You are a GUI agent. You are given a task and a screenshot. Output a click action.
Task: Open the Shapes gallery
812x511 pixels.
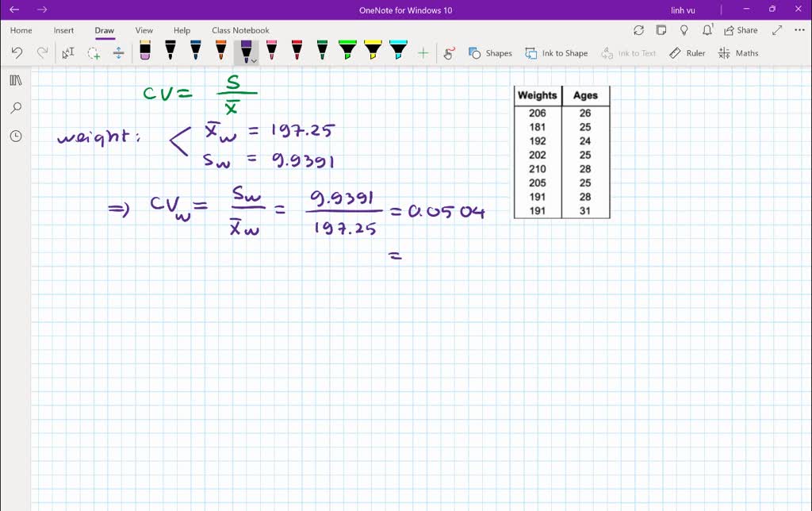(490, 53)
